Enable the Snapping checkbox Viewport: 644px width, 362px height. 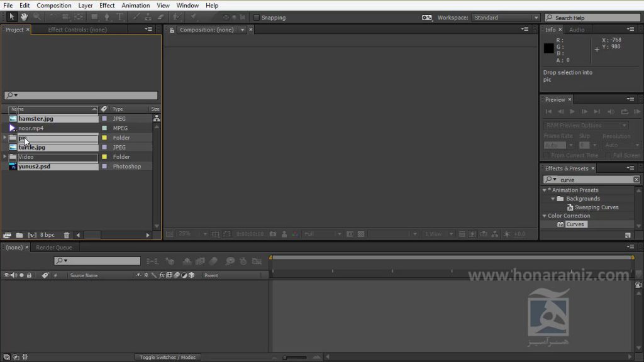coord(257,18)
